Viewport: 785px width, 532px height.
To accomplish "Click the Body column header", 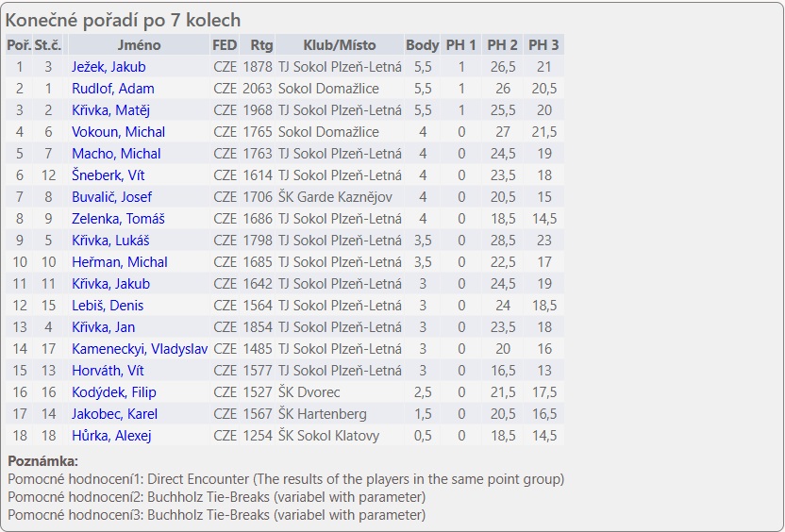I will (x=422, y=45).
